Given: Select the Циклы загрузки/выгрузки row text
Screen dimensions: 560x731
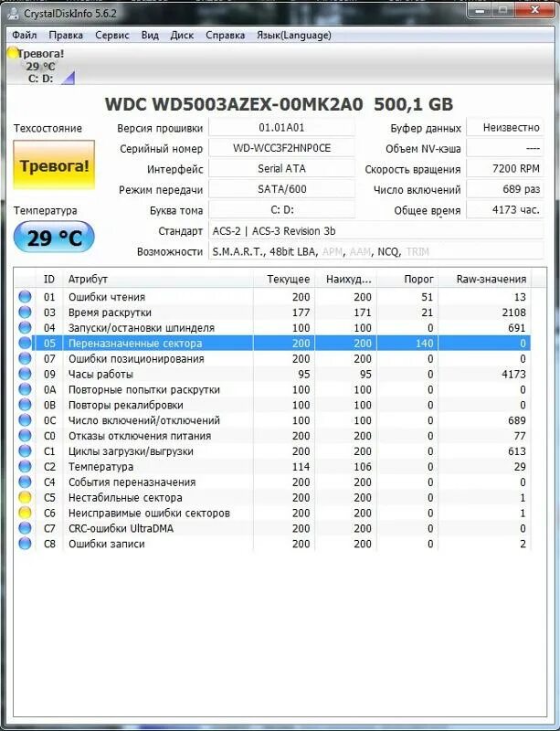Looking at the screenshot, I should tap(131, 451).
